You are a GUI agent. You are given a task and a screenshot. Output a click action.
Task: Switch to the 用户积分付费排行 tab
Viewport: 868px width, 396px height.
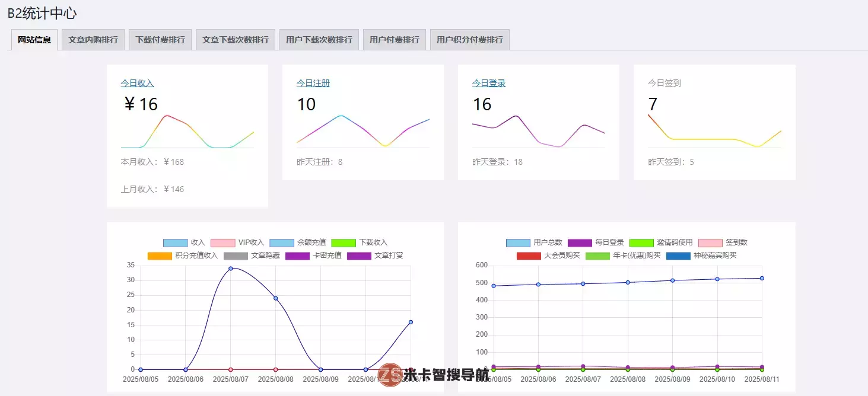click(x=469, y=40)
